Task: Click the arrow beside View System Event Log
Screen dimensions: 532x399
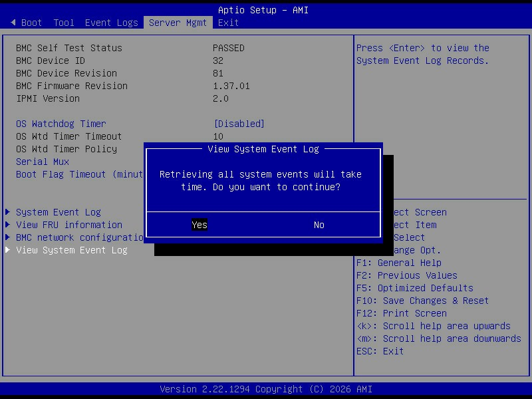Action: pos(7,250)
